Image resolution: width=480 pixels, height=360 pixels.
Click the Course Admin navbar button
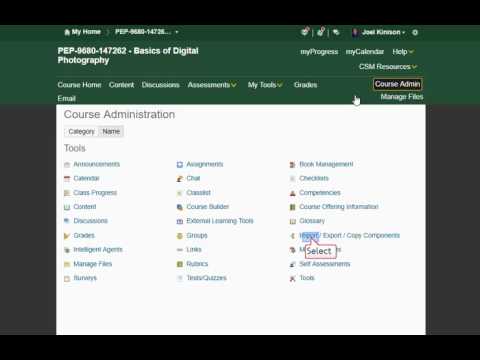click(x=397, y=84)
